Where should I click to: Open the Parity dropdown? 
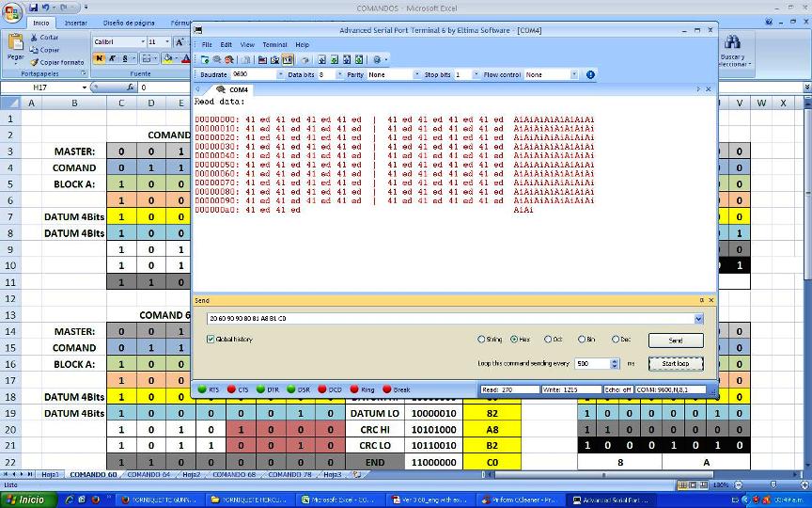tap(416, 74)
